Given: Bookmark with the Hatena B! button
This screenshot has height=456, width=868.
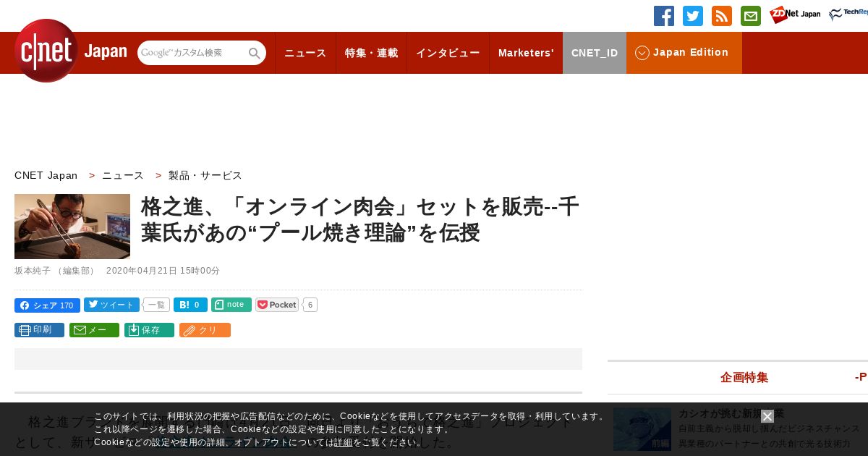Looking at the screenshot, I should [190, 305].
